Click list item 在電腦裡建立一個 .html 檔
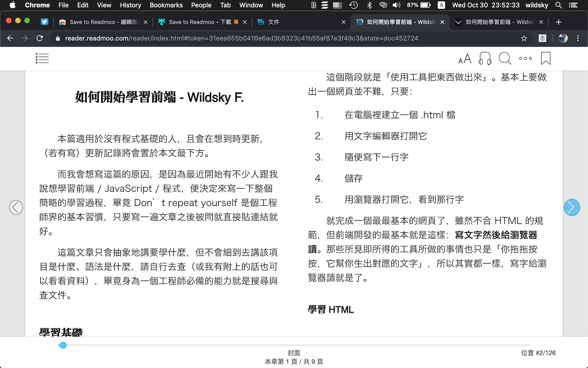Image resolution: width=588 pixels, height=368 pixels. point(400,115)
